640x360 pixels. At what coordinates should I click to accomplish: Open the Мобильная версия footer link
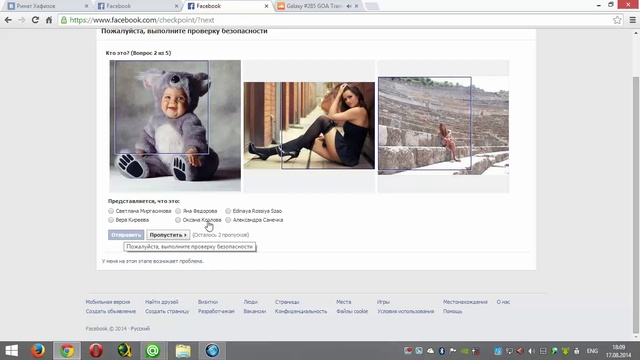coord(108,302)
